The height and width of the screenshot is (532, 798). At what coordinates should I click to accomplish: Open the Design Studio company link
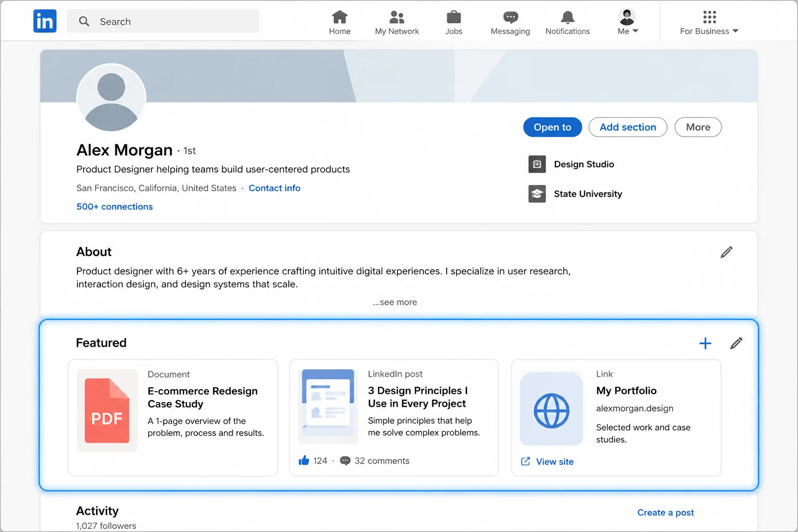click(584, 164)
